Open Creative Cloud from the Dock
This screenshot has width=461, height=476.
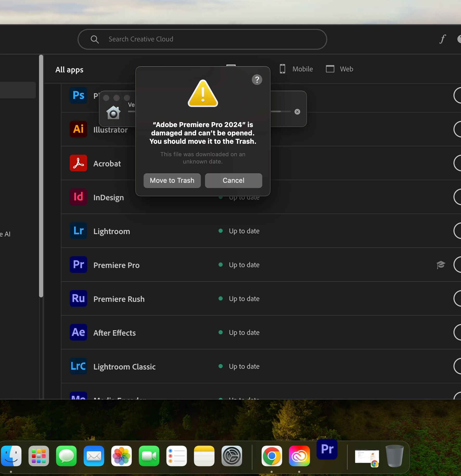[x=299, y=456]
